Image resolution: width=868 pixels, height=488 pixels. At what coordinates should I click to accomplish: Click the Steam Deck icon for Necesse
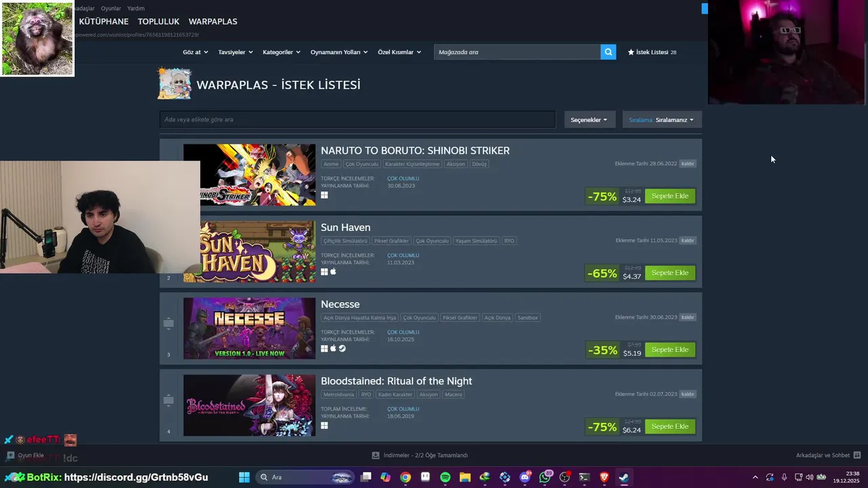342,348
